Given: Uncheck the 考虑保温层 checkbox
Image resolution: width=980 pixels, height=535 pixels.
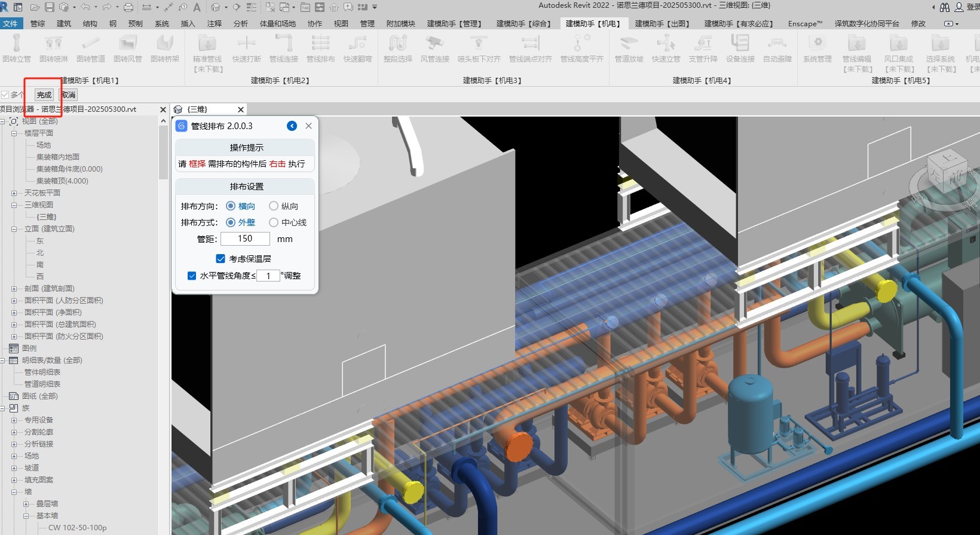Looking at the screenshot, I should (220, 259).
